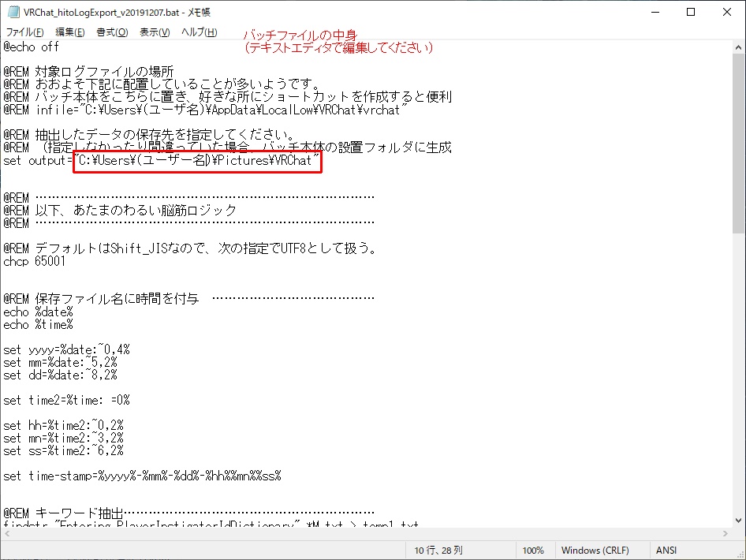Click the '@REM 抽出したデータの保存先' line
746x560 pixels.
(x=149, y=135)
